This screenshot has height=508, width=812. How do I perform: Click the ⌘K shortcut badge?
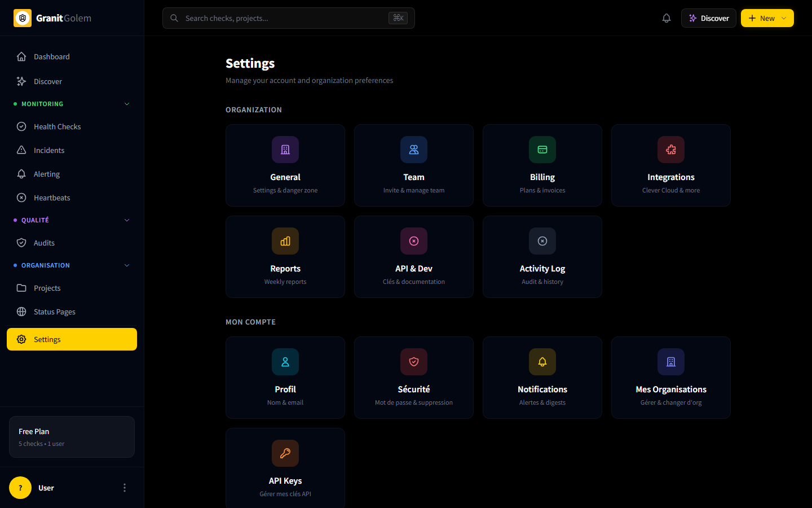point(398,18)
